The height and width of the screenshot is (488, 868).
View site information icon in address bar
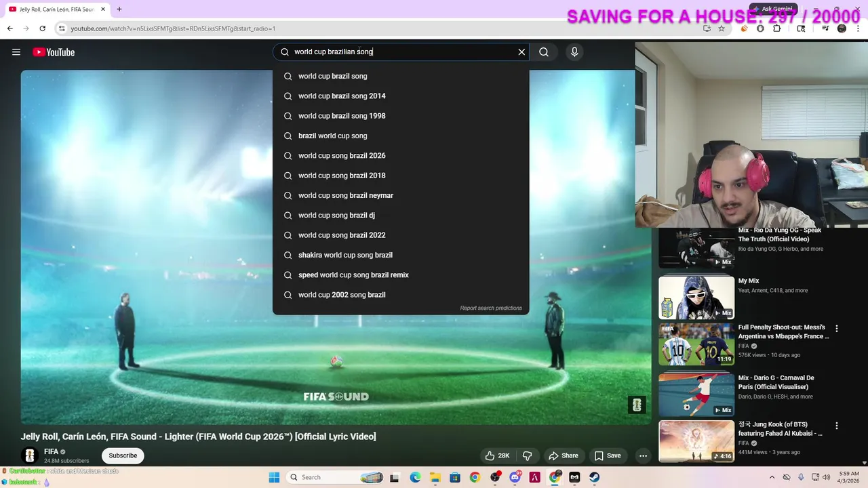62,28
